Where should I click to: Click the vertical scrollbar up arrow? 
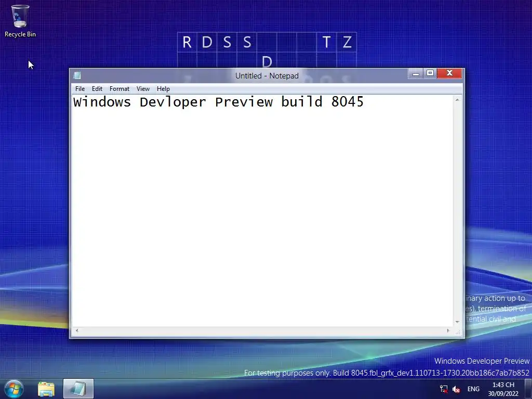coord(457,100)
